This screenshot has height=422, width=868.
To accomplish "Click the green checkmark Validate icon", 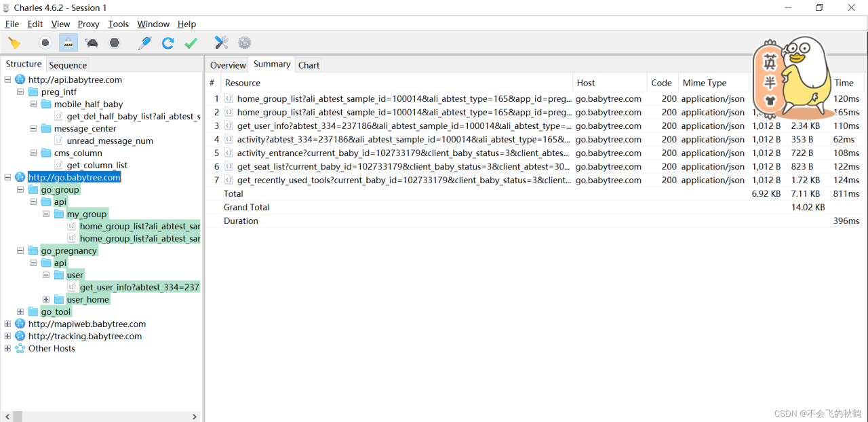I will [191, 43].
